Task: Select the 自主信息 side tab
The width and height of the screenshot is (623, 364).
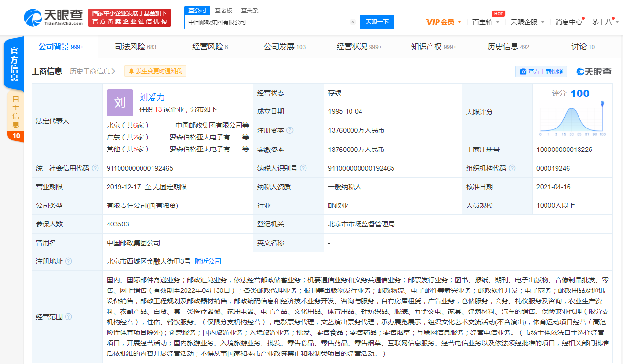Action: coord(15,112)
